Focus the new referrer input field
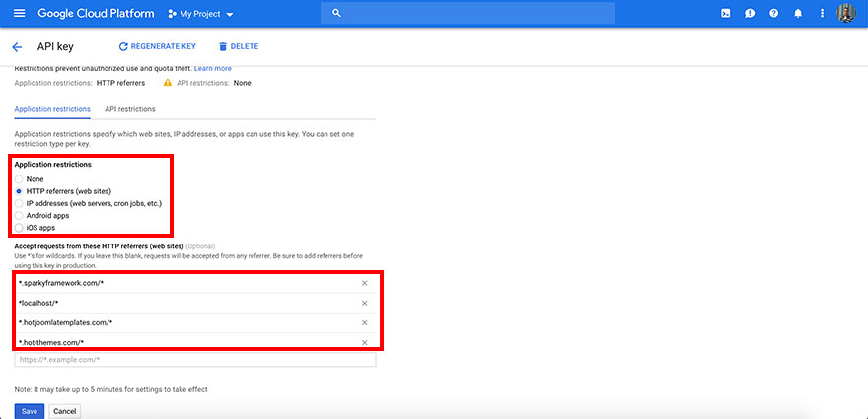The height and width of the screenshot is (419, 868). (x=195, y=359)
